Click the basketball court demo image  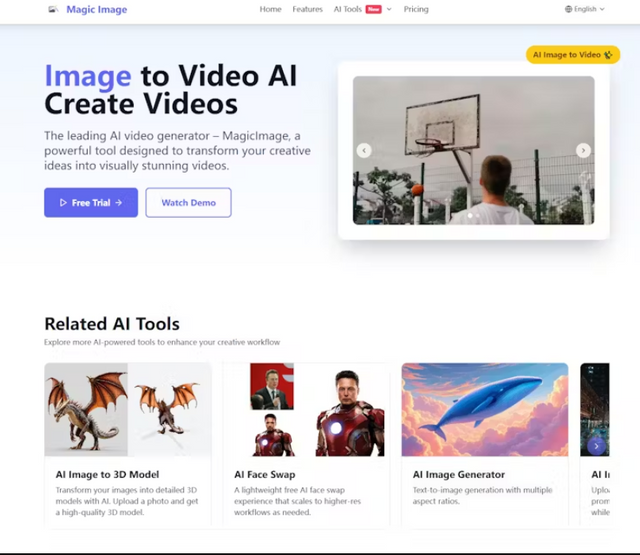(x=473, y=150)
